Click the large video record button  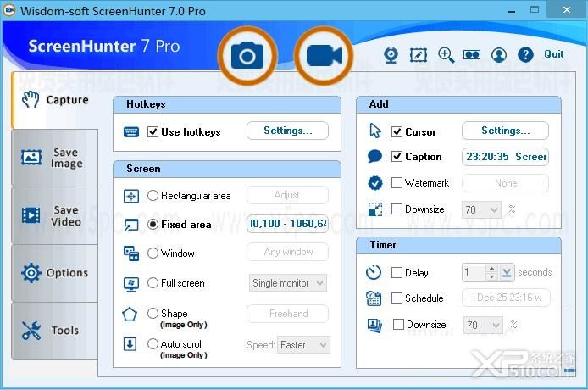(x=324, y=56)
